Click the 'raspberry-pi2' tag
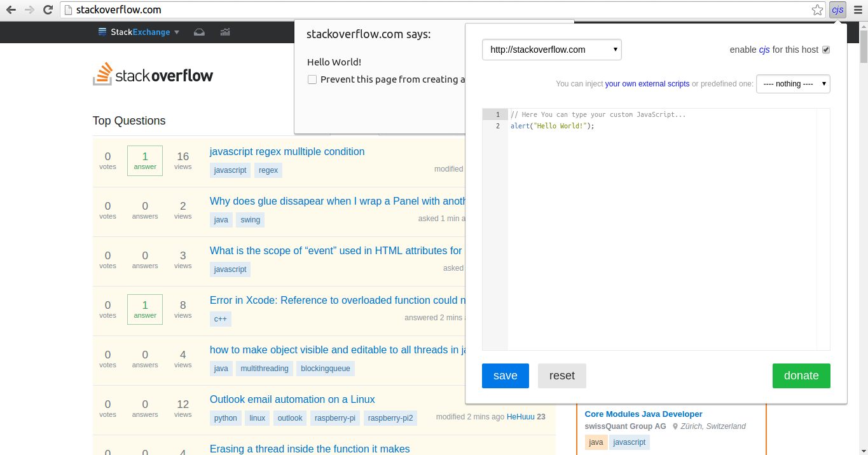The image size is (868, 455). (x=390, y=418)
